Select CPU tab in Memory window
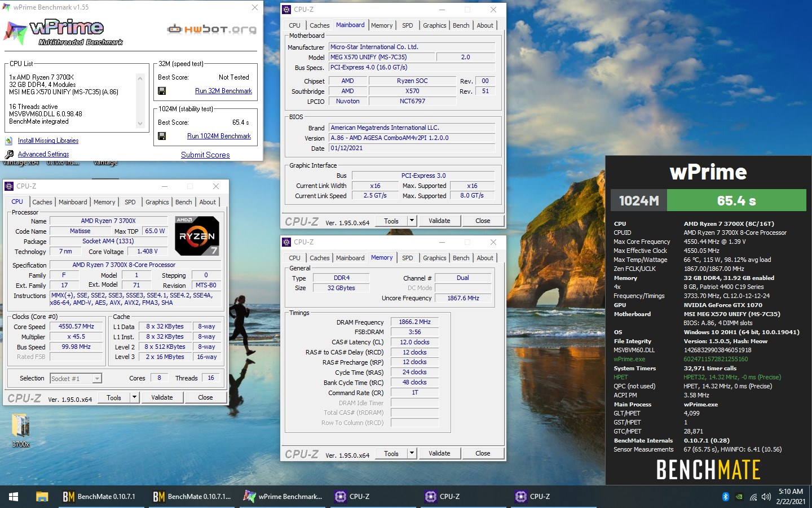 (295, 258)
